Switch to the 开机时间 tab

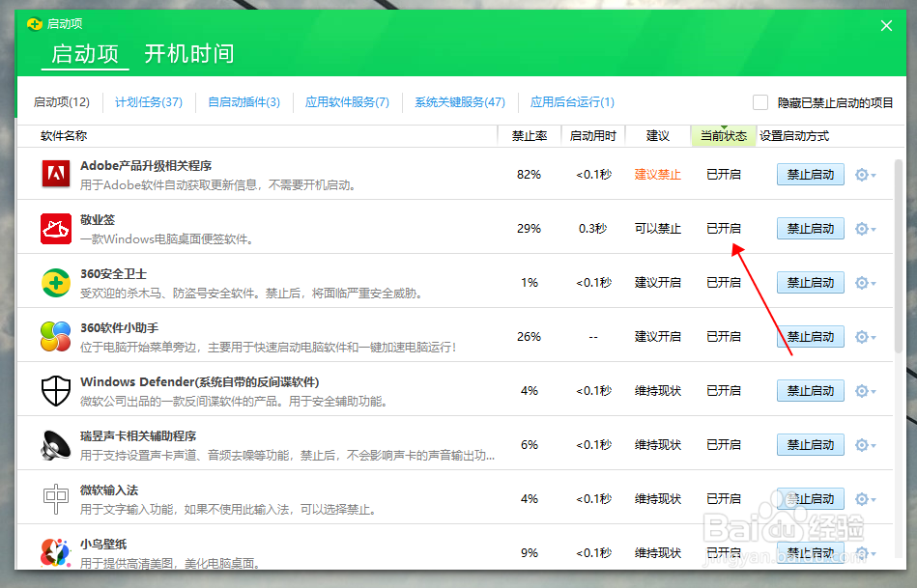coord(188,54)
